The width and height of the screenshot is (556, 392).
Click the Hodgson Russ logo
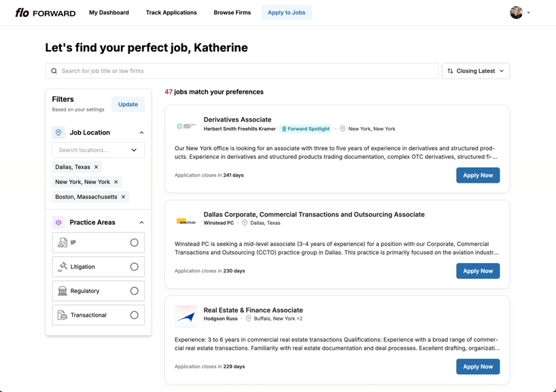(186, 317)
